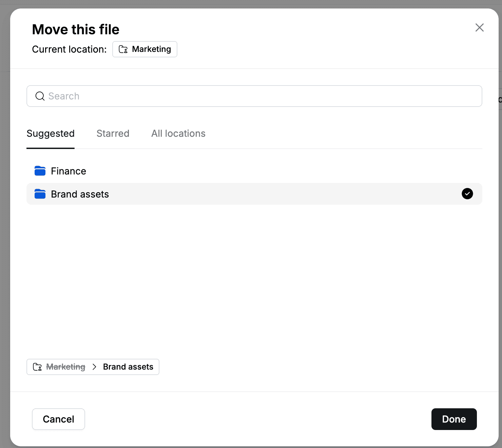
Task: Click the Move this file heading
Action: coord(76,30)
